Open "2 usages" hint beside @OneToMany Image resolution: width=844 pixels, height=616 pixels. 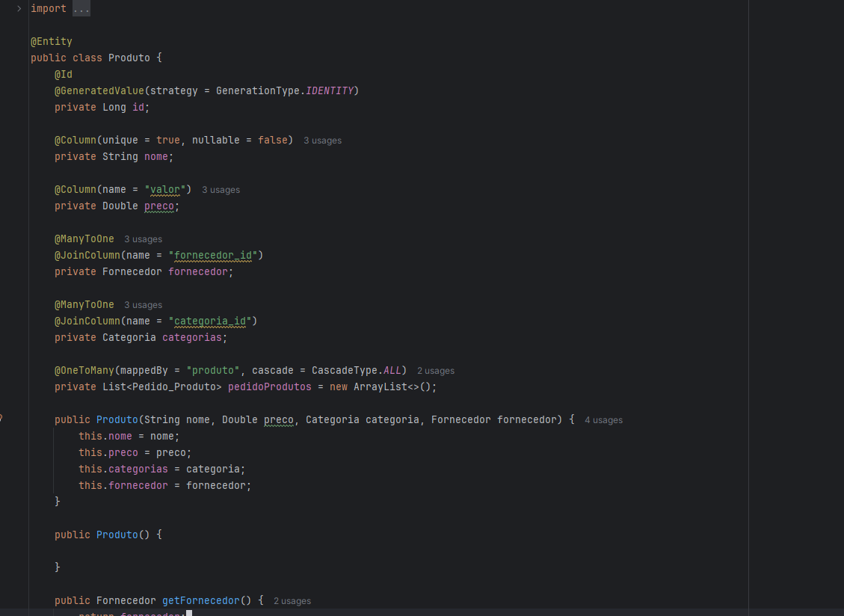436,371
